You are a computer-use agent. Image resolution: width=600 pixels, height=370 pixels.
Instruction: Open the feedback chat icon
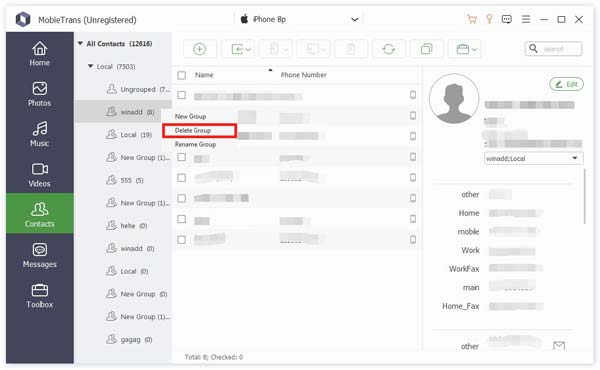[x=506, y=19]
